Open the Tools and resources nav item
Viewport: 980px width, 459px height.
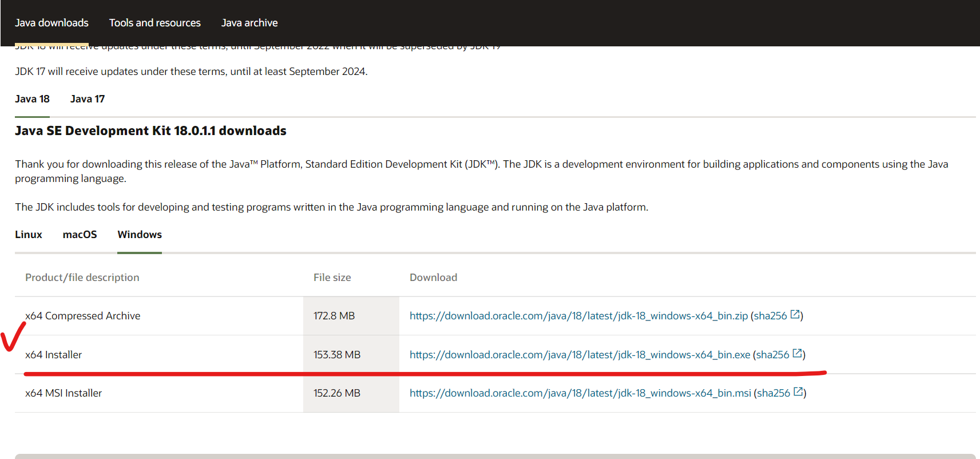(x=155, y=23)
